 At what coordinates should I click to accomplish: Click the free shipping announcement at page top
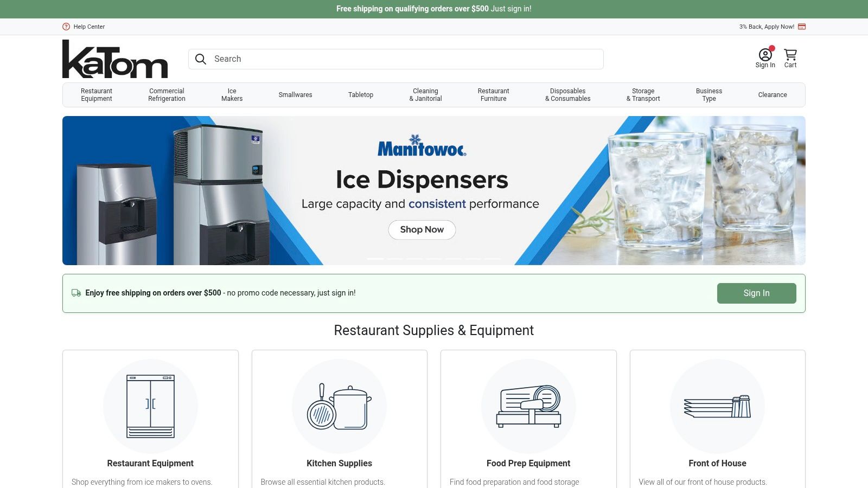(434, 9)
